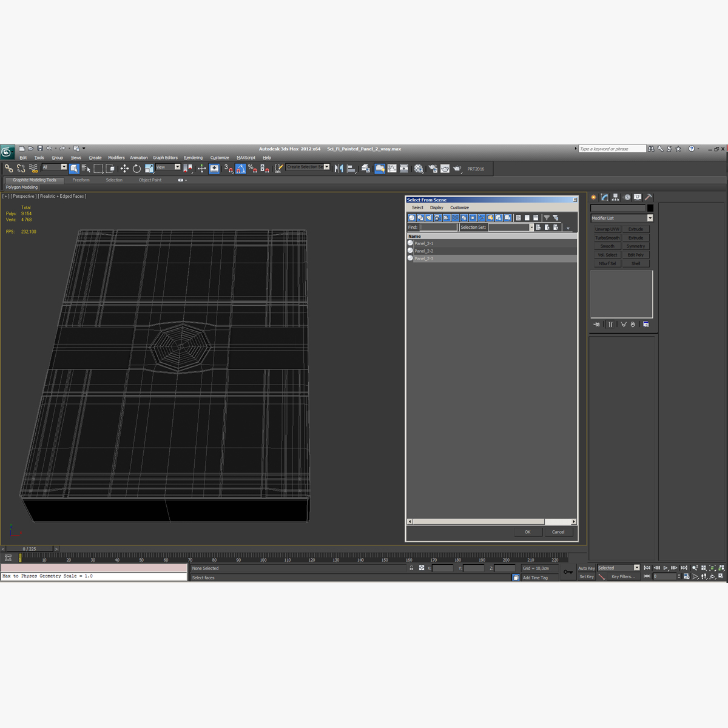Click OK in Select From Scene
Viewport: 728px width, 728px height.
click(528, 532)
